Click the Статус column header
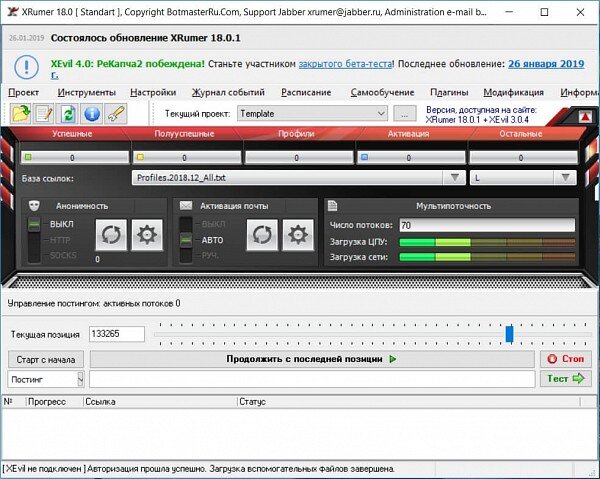The height and width of the screenshot is (479, 600). coord(409,402)
